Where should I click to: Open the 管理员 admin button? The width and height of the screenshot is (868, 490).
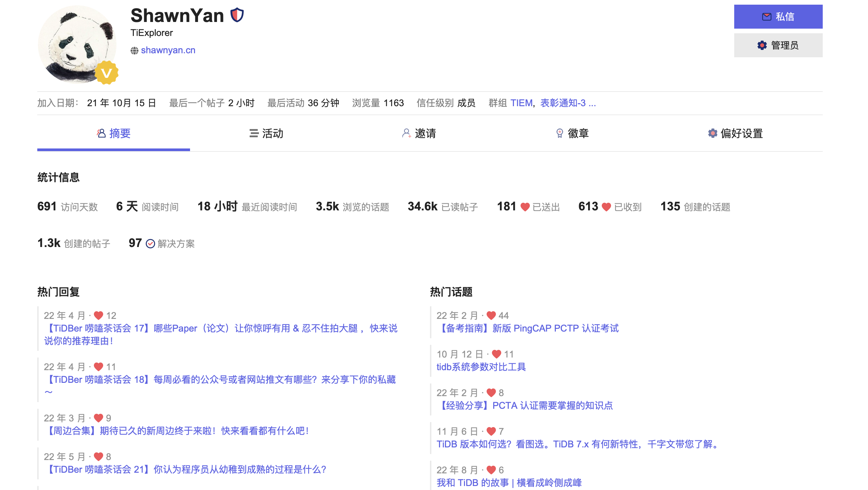pyautogui.click(x=778, y=45)
